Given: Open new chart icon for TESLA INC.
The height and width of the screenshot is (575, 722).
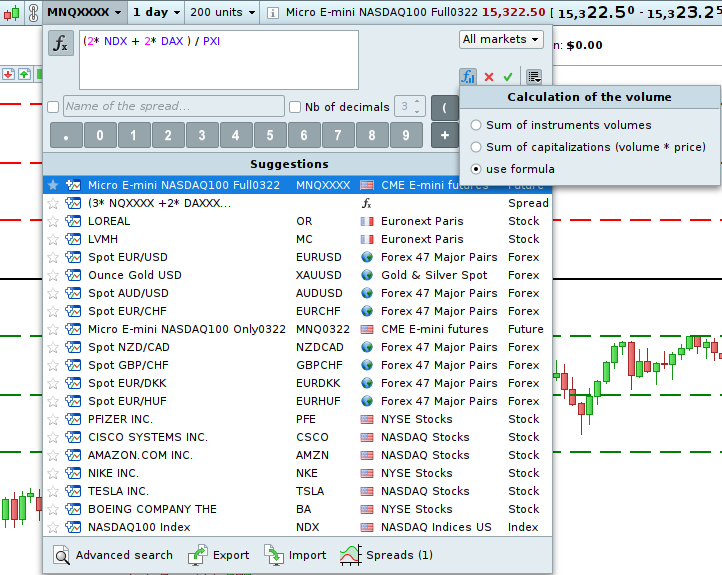Looking at the screenshot, I should point(73,491).
